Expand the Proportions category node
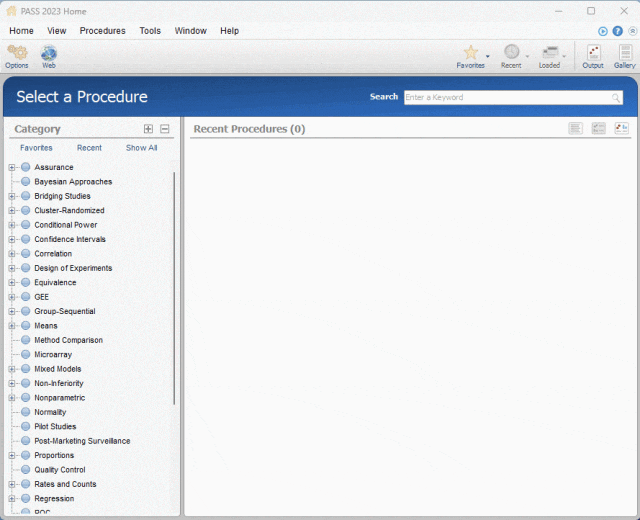Image resolution: width=640 pixels, height=520 pixels. [x=12, y=456]
